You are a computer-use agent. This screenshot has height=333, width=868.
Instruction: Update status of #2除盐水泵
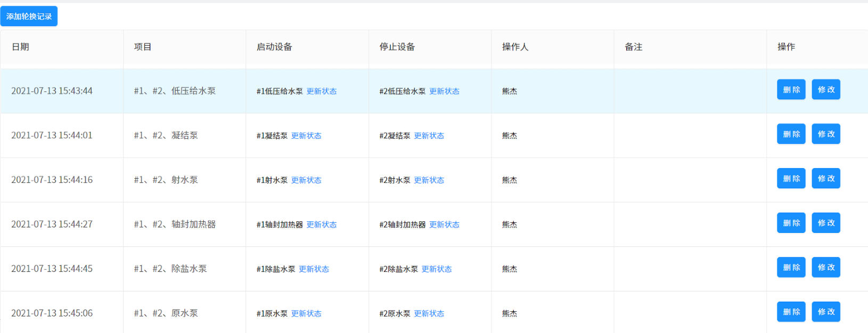pos(437,269)
